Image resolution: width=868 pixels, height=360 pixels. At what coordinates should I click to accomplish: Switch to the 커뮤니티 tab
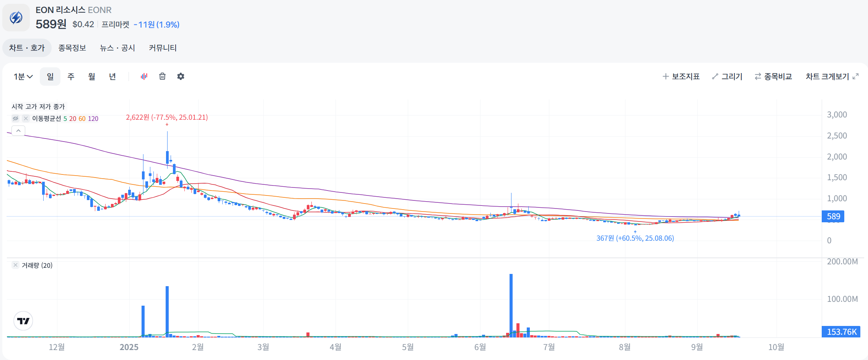(x=163, y=48)
